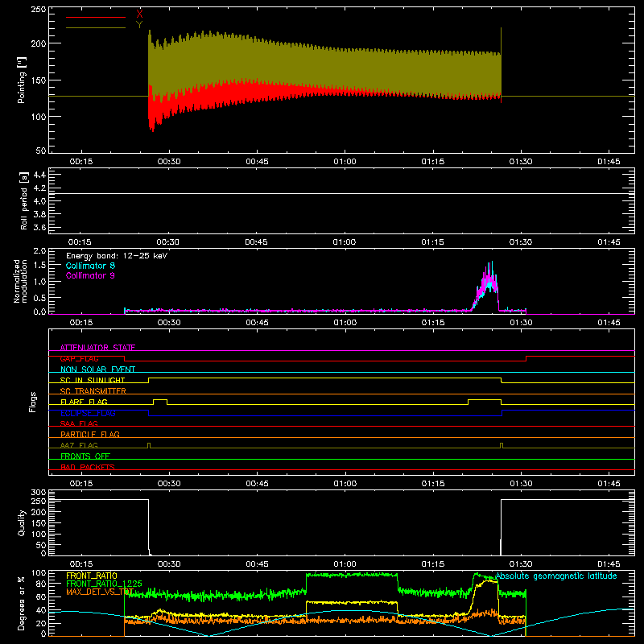
Task: Select the SC_IN_SUNLIGHT flag label
Action: pyautogui.click(x=93, y=380)
